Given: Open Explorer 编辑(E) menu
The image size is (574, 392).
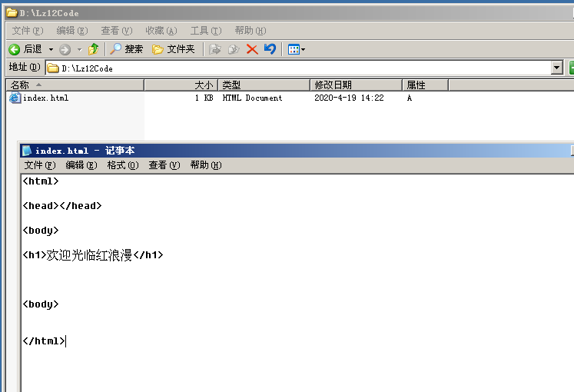Looking at the screenshot, I should point(72,31).
